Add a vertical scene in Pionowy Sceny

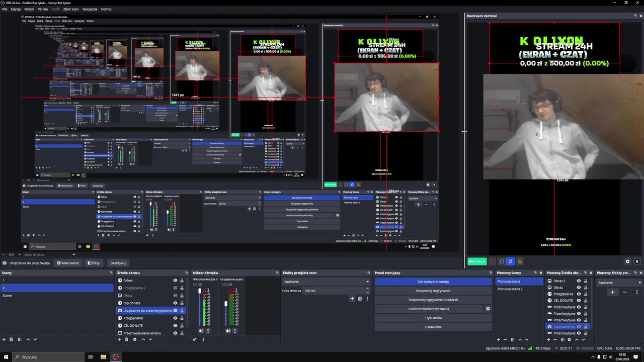[x=499, y=339]
